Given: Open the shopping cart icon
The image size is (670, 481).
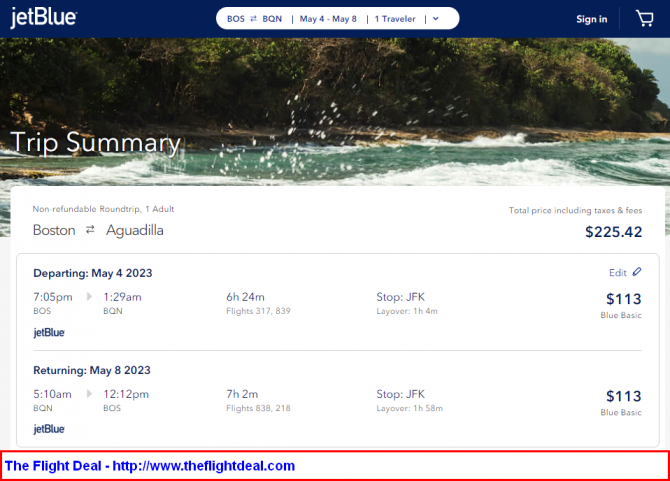Looking at the screenshot, I should (x=645, y=18).
